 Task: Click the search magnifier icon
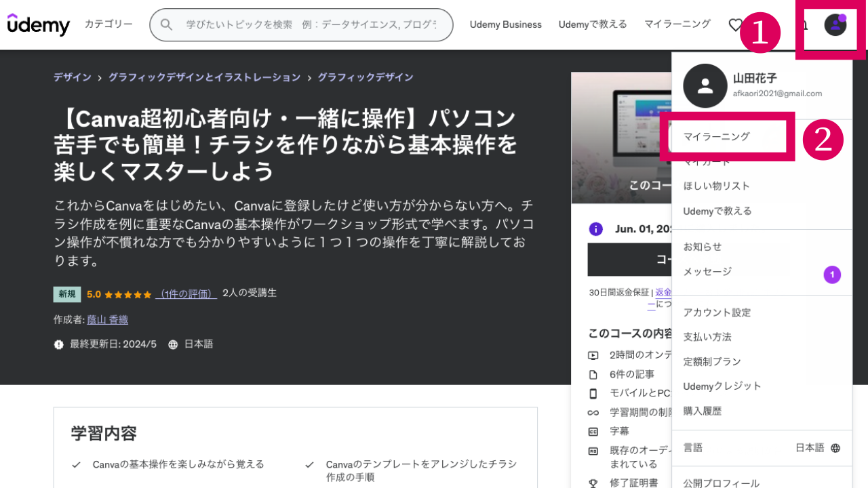166,24
